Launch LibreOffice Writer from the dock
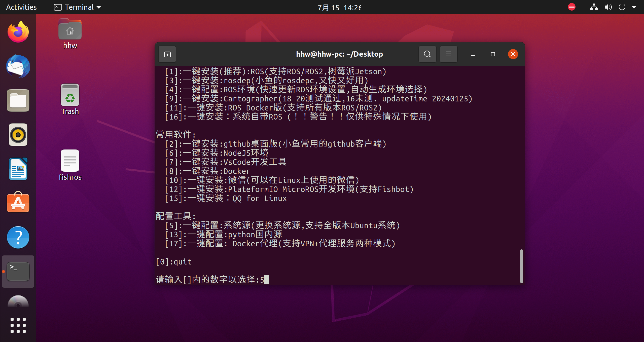The image size is (644, 342). (18, 169)
